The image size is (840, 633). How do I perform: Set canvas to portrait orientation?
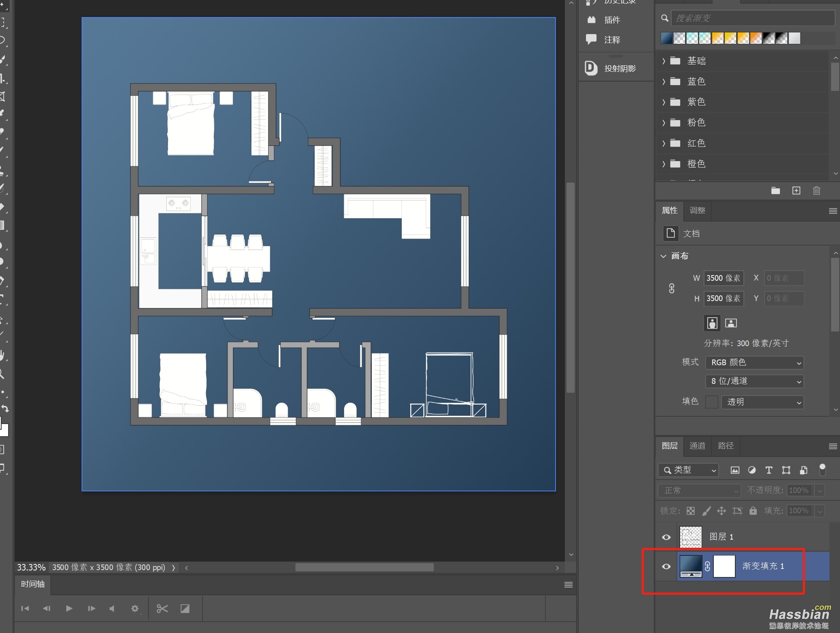point(712,323)
